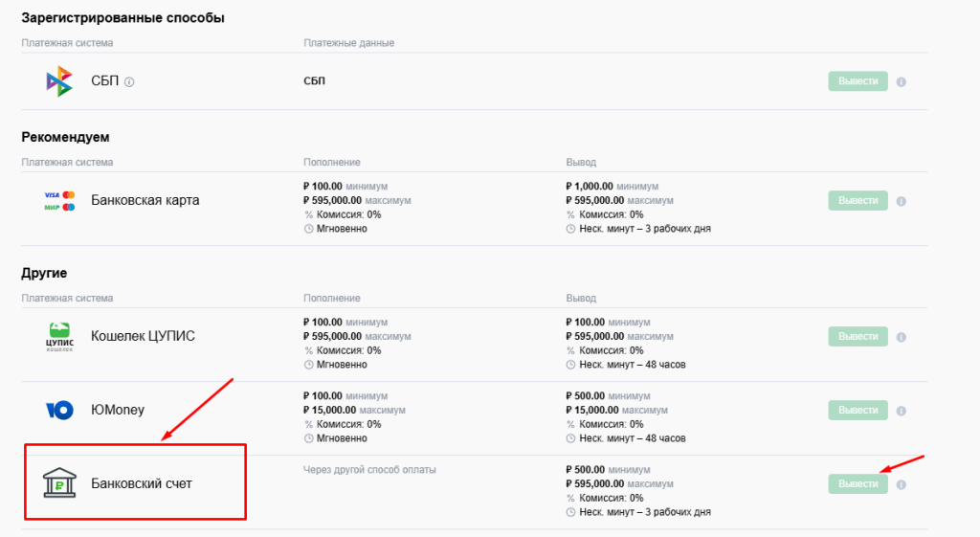Click Вывести button for СБП
980x537 pixels.
858,81
